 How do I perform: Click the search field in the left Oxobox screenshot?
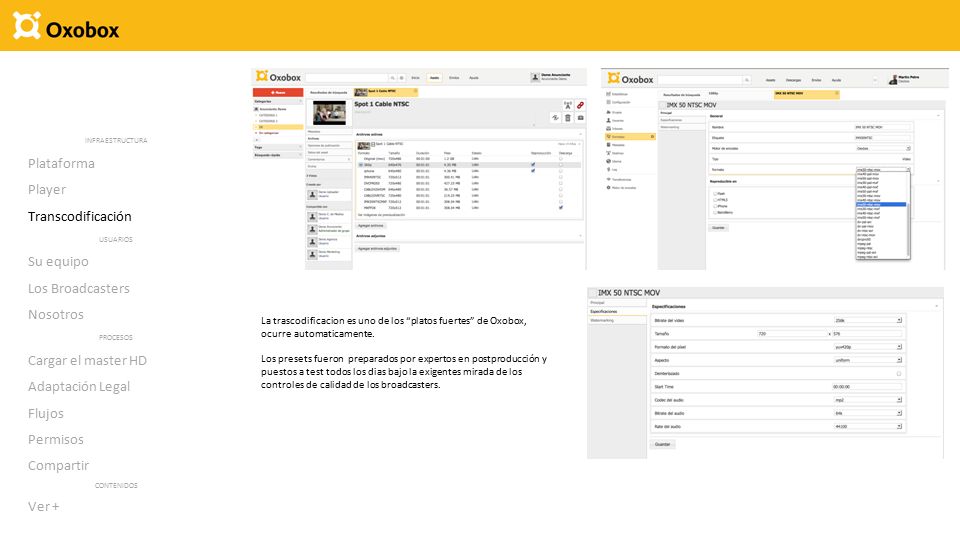(x=347, y=78)
